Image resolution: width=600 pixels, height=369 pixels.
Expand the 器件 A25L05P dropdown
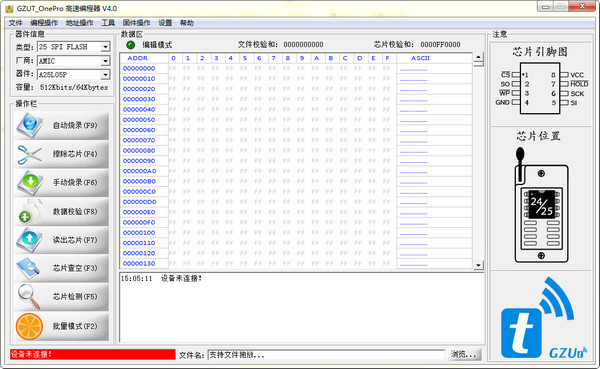pyautogui.click(x=105, y=75)
